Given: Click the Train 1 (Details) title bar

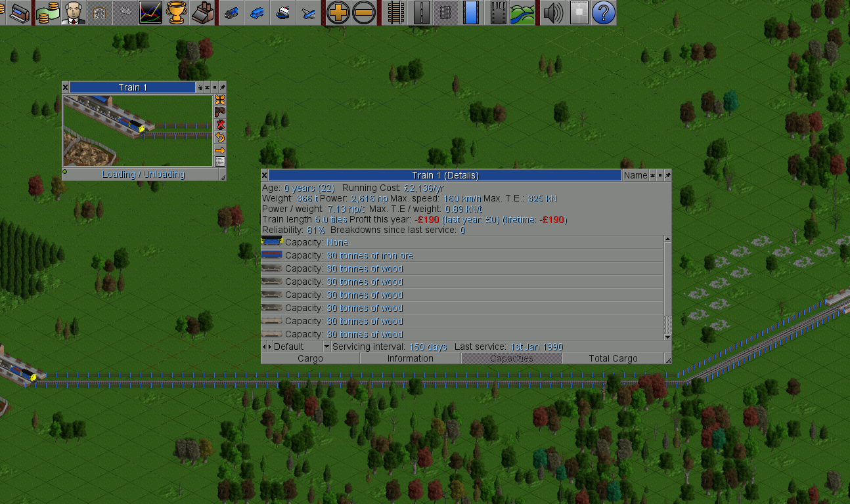Looking at the screenshot, I should [x=445, y=175].
